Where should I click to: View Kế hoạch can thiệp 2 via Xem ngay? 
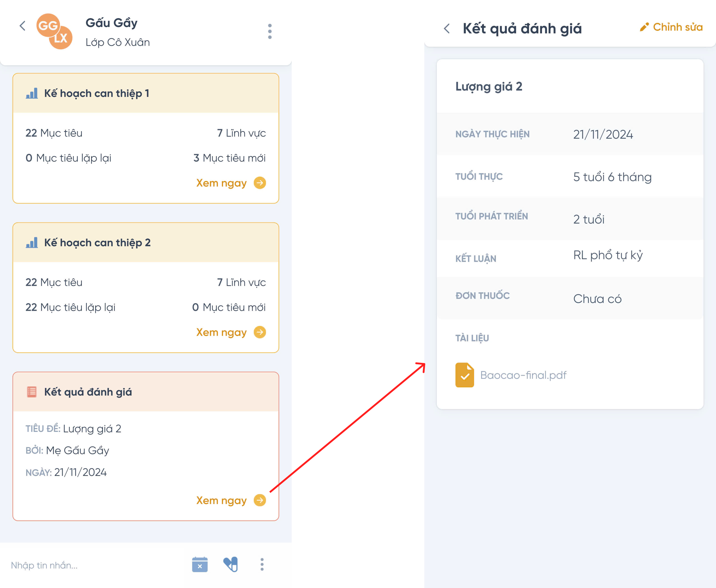[x=231, y=332]
